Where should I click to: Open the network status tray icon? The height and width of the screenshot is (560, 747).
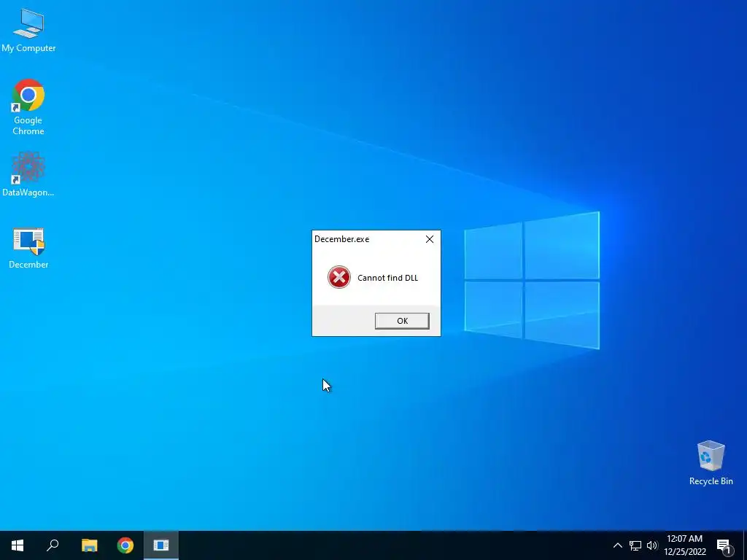point(635,545)
